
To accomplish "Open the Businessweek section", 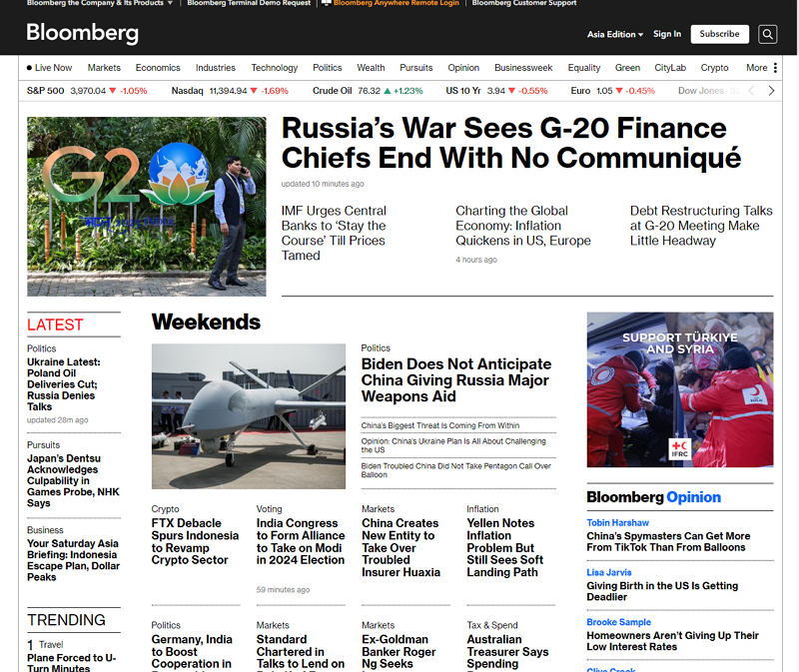I will (523, 68).
